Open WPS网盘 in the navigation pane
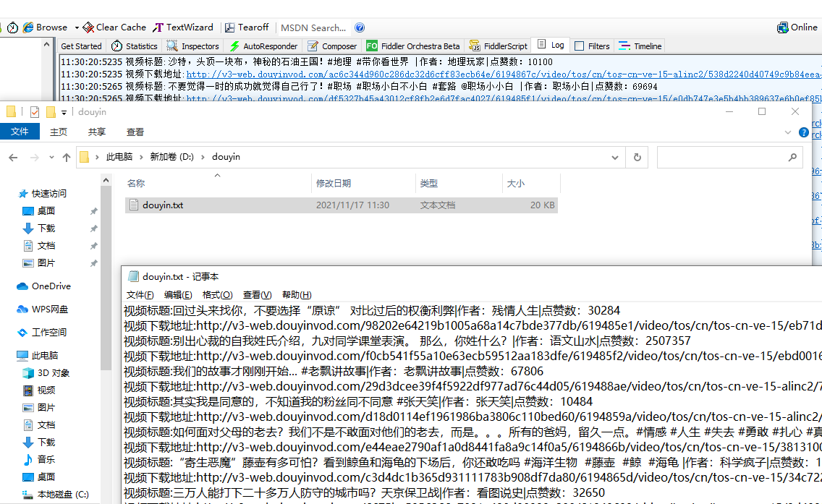 (x=43, y=309)
